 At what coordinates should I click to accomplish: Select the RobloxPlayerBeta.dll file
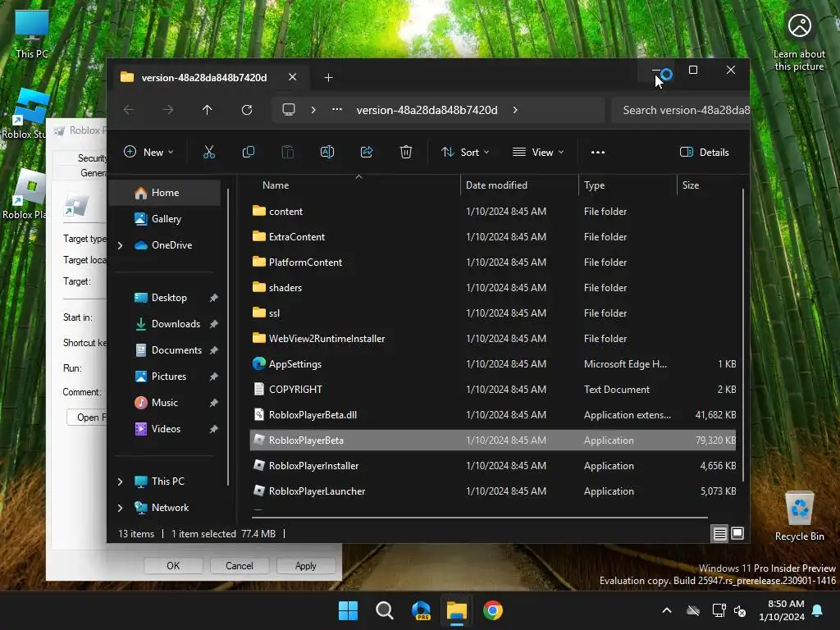click(x=493, y=414)
